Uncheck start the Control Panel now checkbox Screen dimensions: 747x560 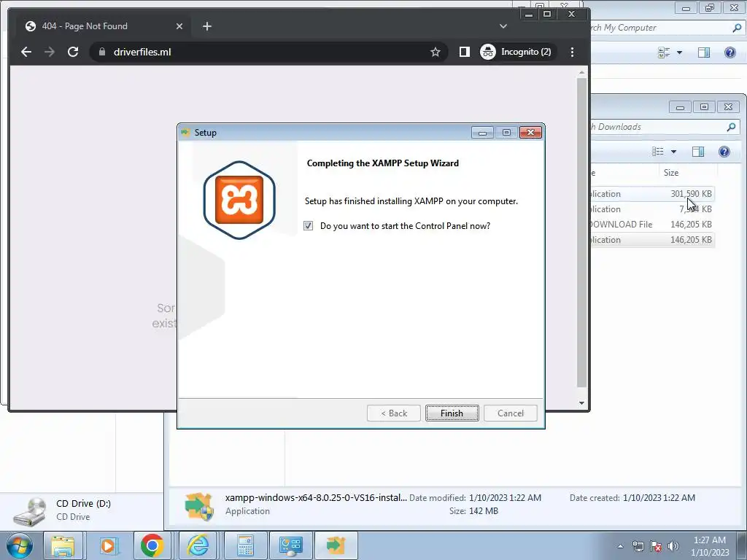point(309,226)
